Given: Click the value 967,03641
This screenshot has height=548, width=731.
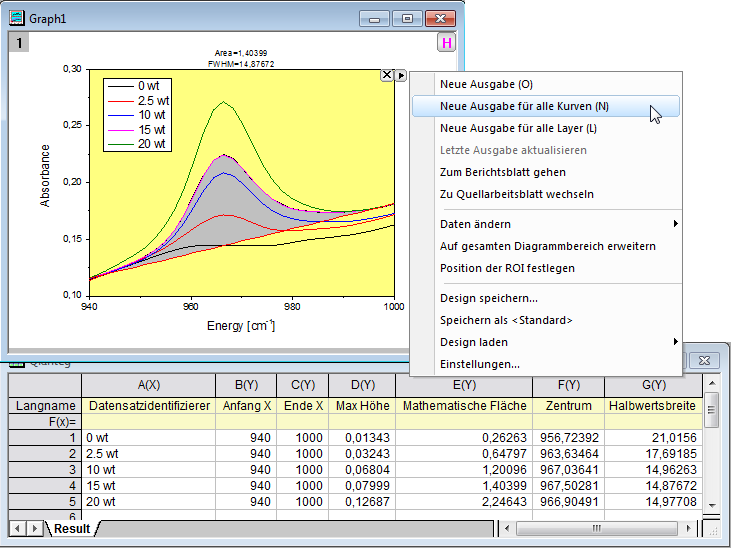Looking at the screenshot, I should (x=569, y=470).
